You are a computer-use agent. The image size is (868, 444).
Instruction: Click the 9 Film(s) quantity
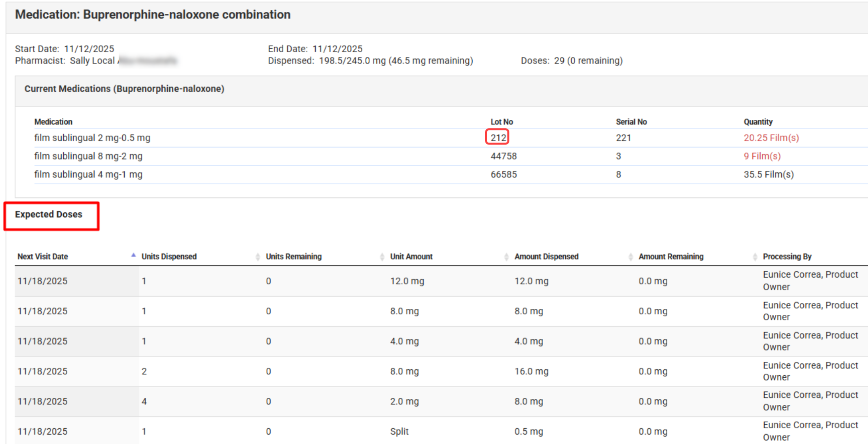coord(762,156)
